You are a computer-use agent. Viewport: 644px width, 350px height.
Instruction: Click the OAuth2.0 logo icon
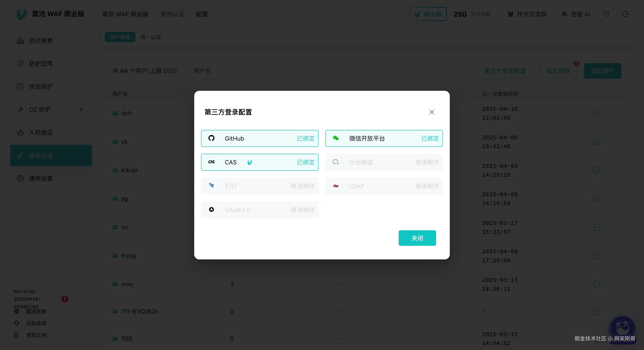coord(211,209)
